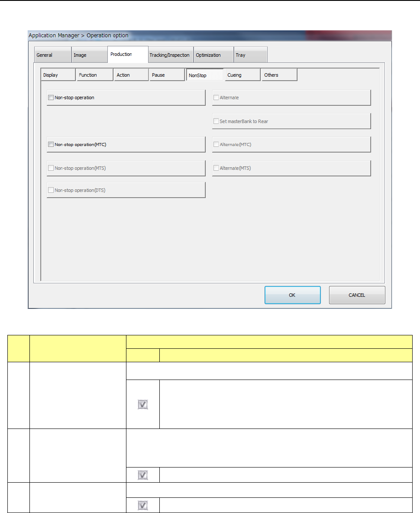
Task: Select the NonStop sub-tab
Action: (205, 75)
